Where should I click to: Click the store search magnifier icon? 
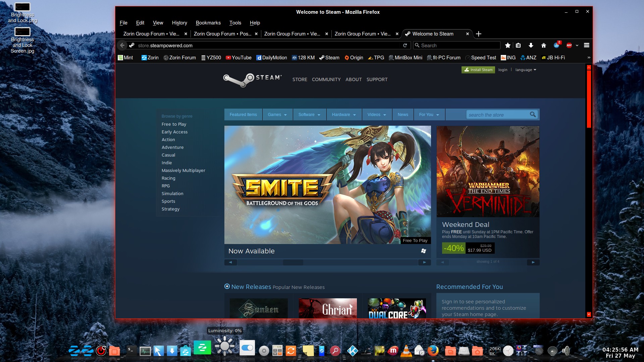pyautogui.click(x=533, y=115)
